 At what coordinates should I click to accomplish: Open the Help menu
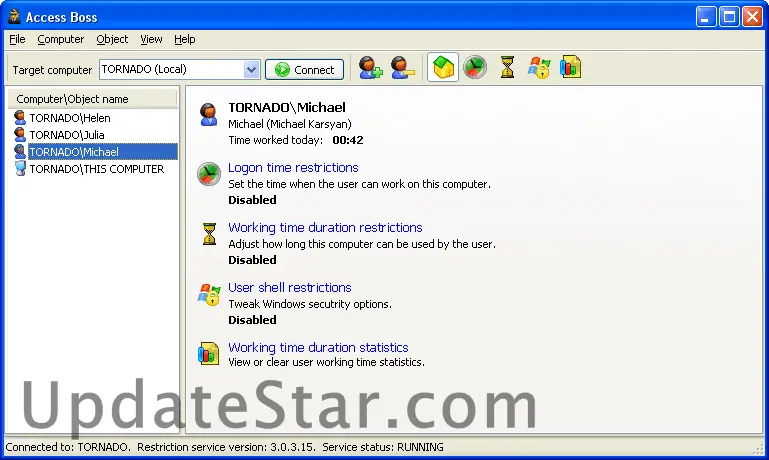184,39
